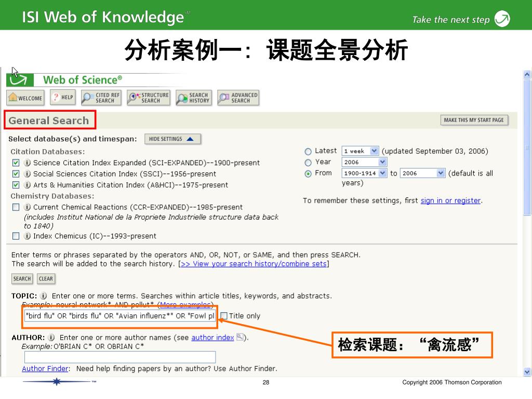This screenshot has height=399, width=532.
Task: Open the Author Finder link
Action: [x=45, y=369]
